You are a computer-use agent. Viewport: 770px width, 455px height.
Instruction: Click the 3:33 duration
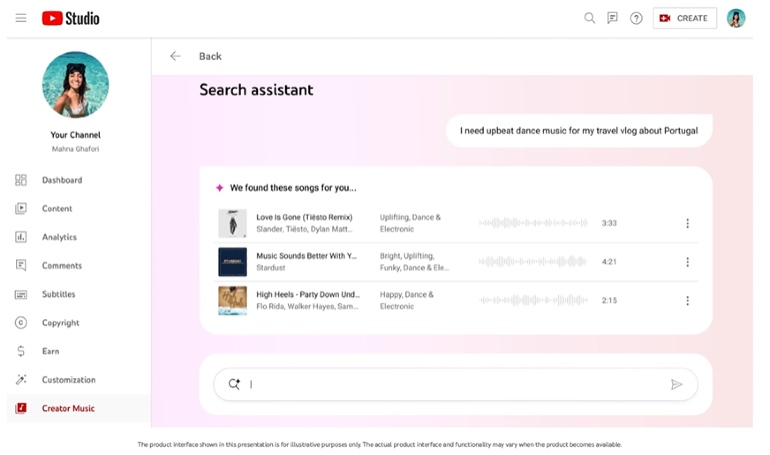609,223
